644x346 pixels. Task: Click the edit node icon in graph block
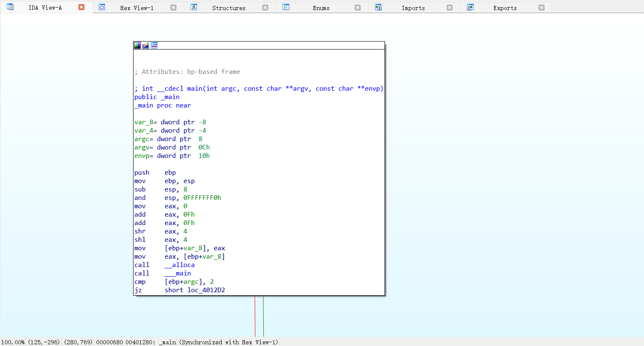tap(146, 45)
